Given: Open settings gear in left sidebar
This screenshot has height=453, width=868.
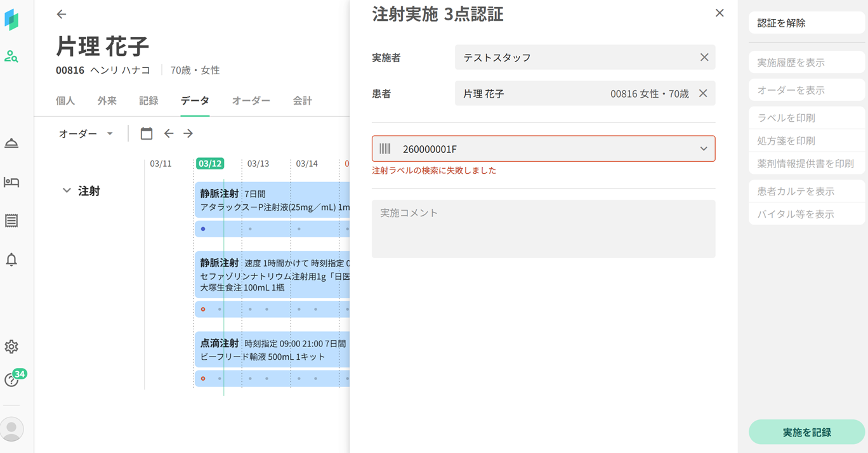Looking at the screenshot, I should 11,347.
